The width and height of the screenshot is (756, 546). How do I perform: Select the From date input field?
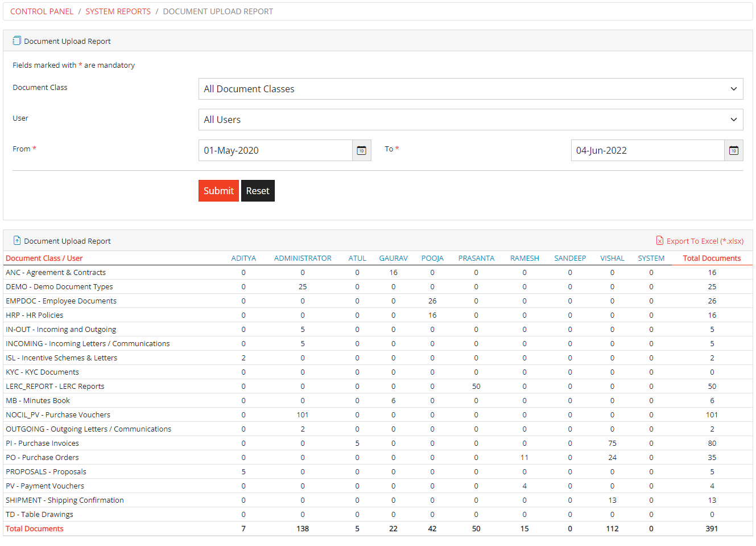click(x=273, y=150)
